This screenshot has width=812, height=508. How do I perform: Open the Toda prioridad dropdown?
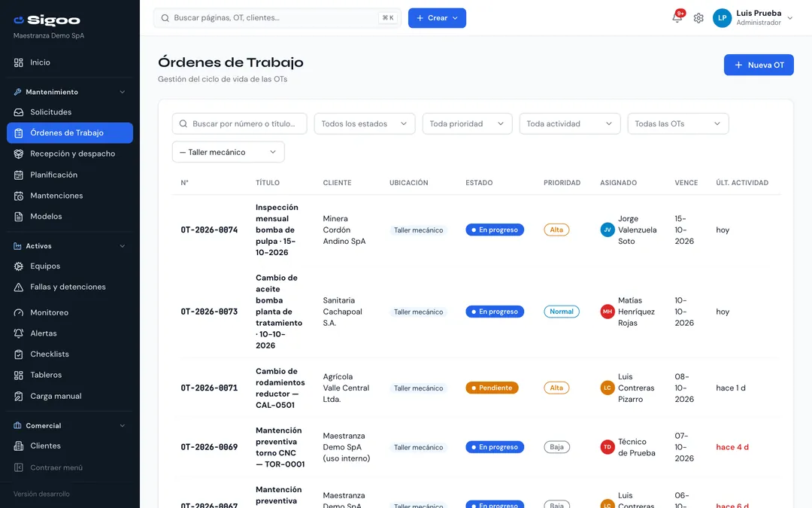(x=467, y=124)
